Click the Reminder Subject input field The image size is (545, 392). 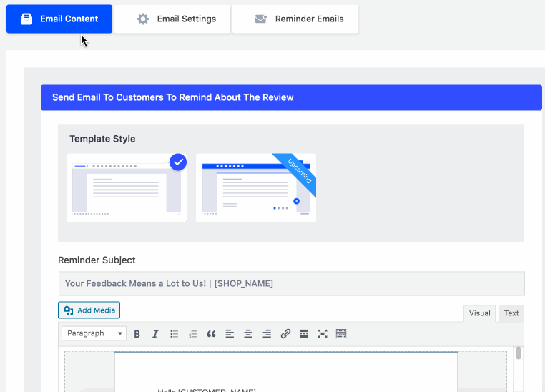291,283
